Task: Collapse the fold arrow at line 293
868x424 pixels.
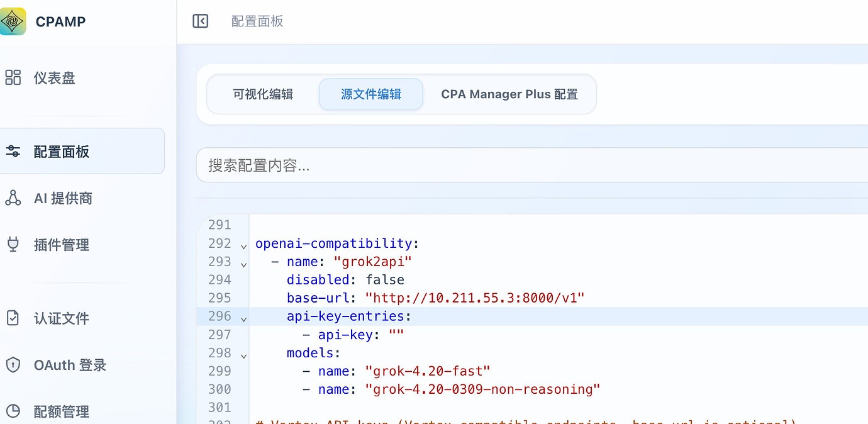Action: point(243,264)
